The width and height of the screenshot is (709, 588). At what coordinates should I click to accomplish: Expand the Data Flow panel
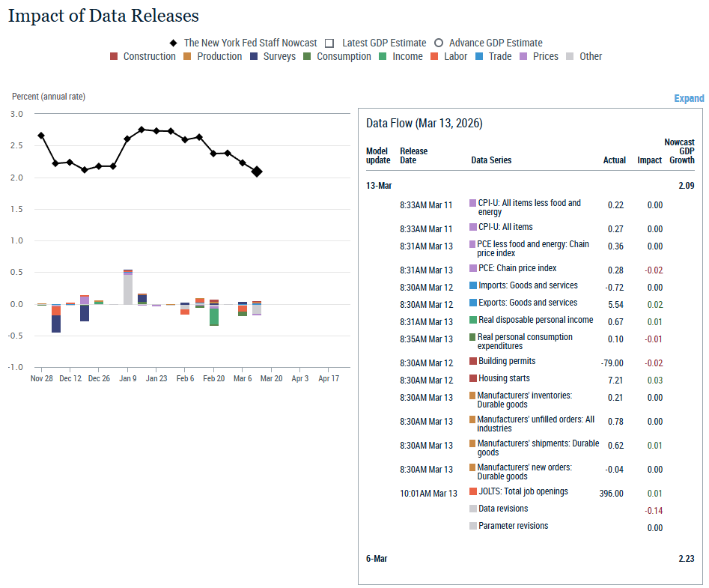pos(688,98)
